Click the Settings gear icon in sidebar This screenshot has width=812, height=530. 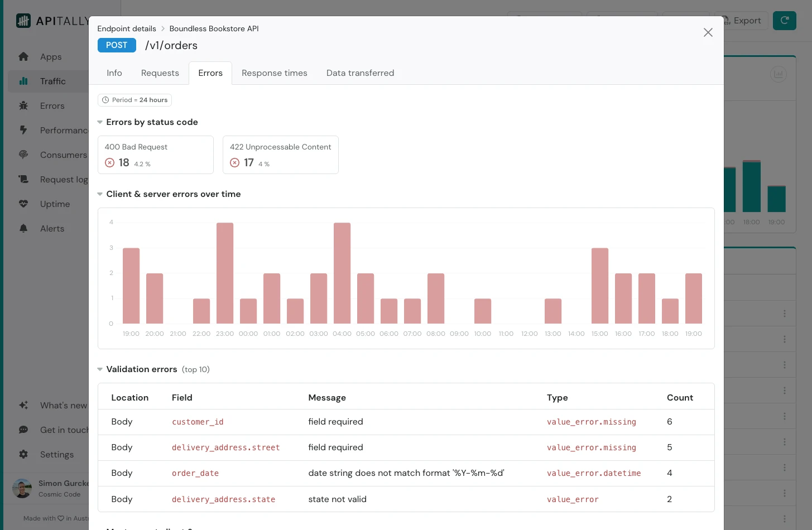click(23, 454)
